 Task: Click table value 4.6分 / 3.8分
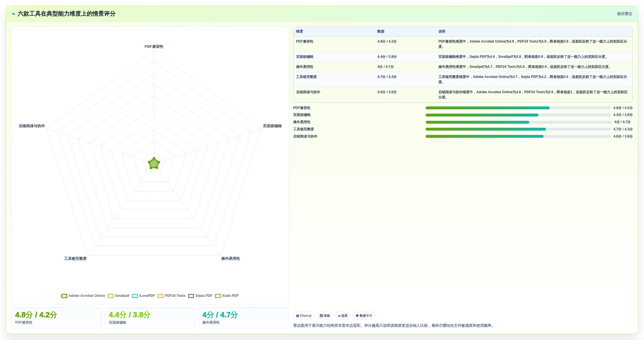click(387, 92)
